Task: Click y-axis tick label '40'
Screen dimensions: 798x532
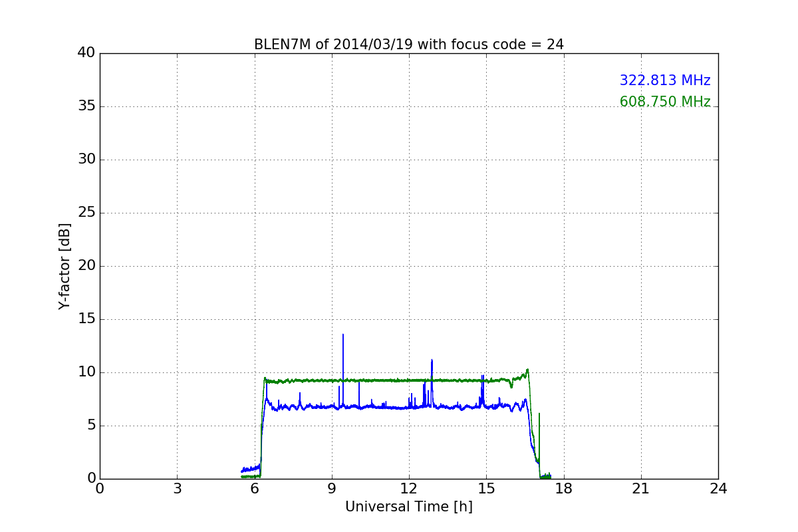Action: click(x=86, y=53)
